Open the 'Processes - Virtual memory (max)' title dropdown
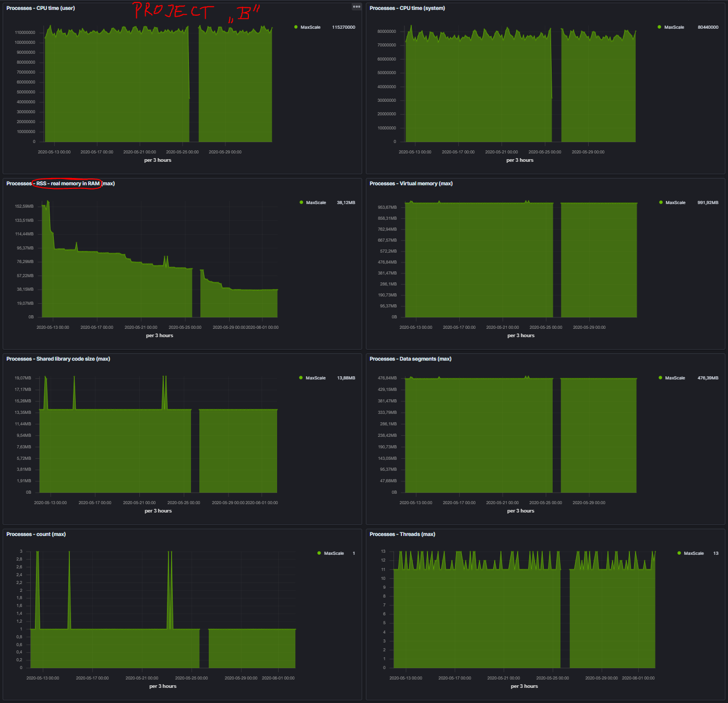This screenshot has height=703, width=728. [411, 184]
